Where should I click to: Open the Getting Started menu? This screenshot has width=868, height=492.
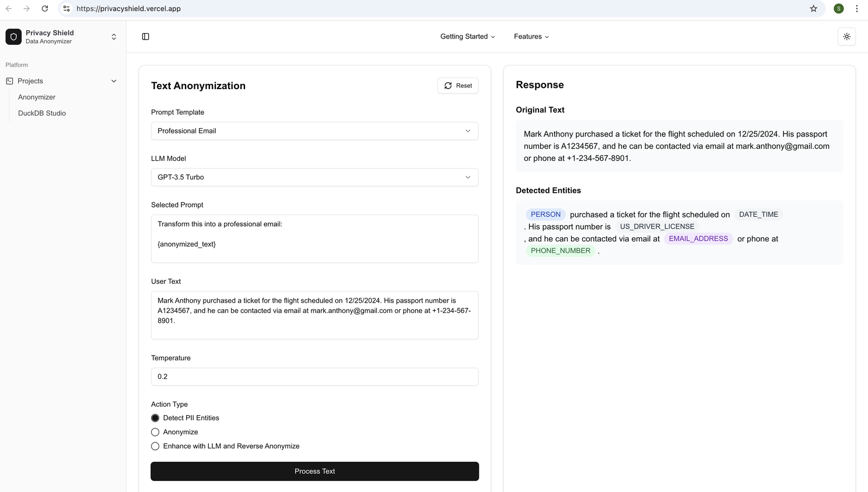pos(467,37)
